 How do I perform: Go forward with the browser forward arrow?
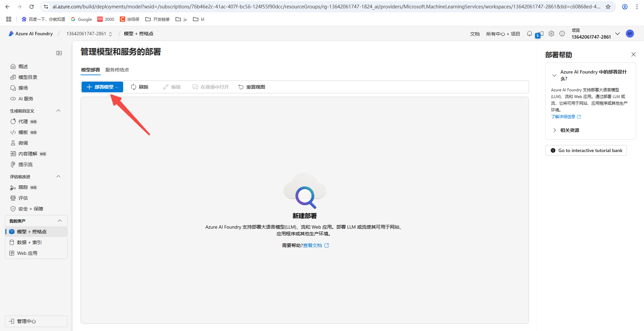tap(19, 7)
